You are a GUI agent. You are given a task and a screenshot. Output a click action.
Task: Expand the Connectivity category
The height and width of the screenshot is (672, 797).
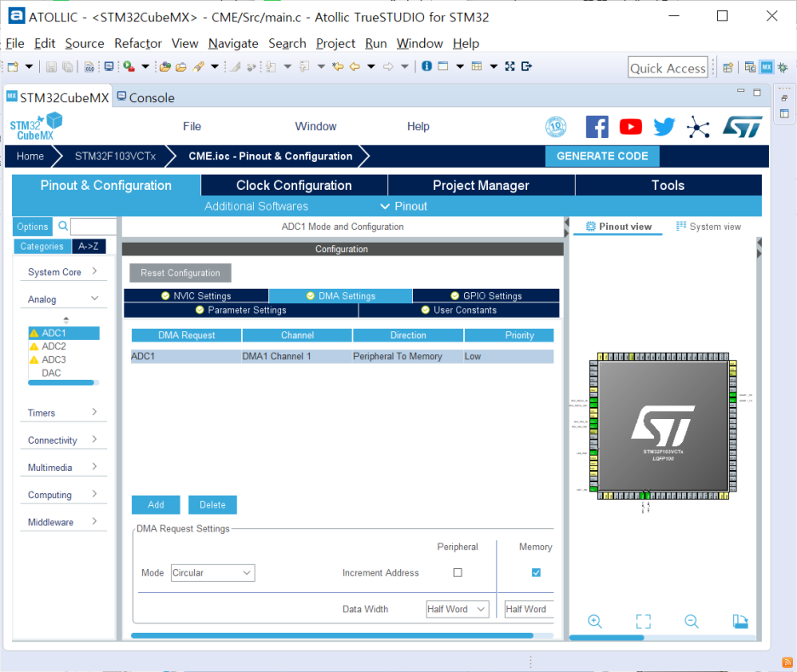click(x=63, y=440)
